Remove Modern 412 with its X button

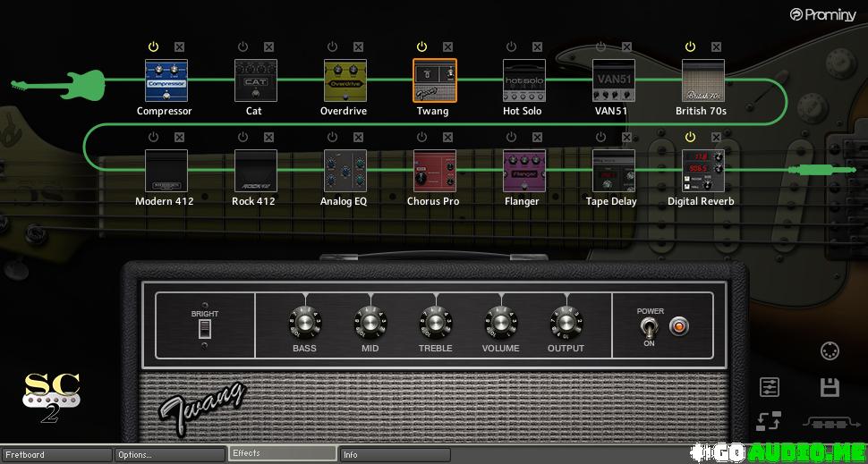[179, 137]
